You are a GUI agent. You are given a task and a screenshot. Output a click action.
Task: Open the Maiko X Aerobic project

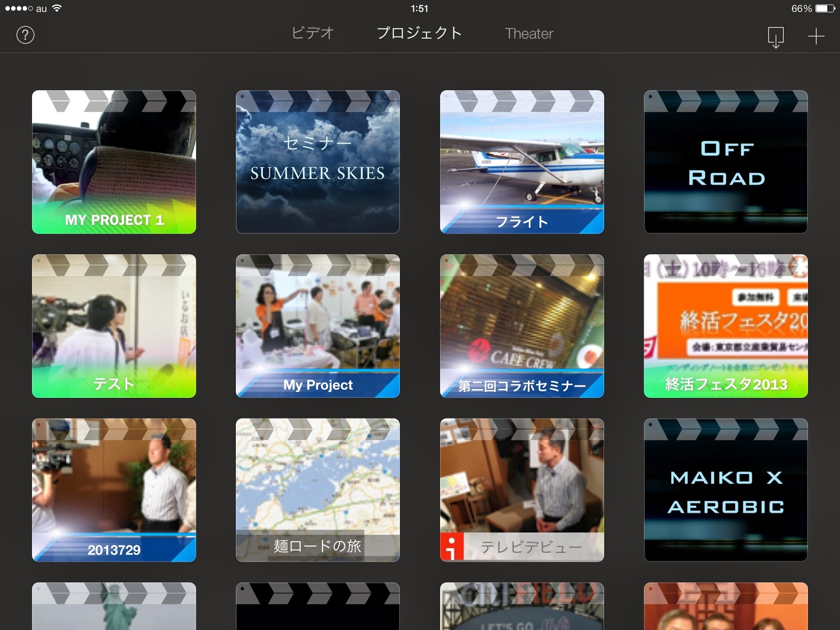coord(726,490)
